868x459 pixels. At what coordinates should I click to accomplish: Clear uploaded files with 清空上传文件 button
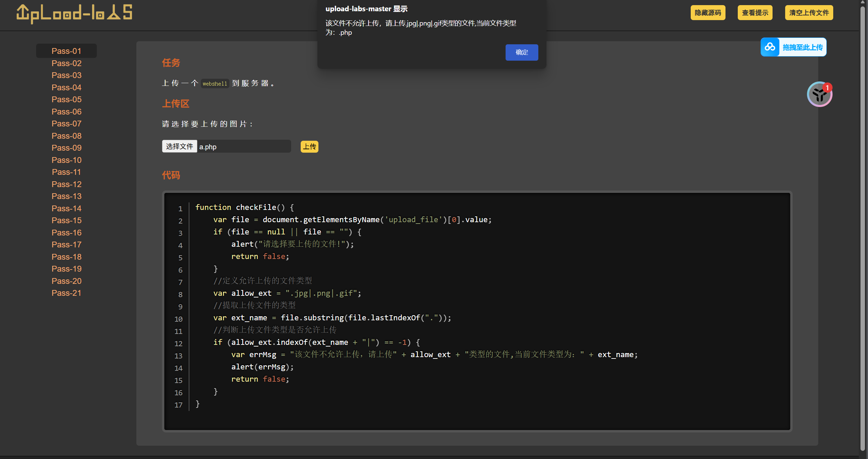[x=808, y=13]
